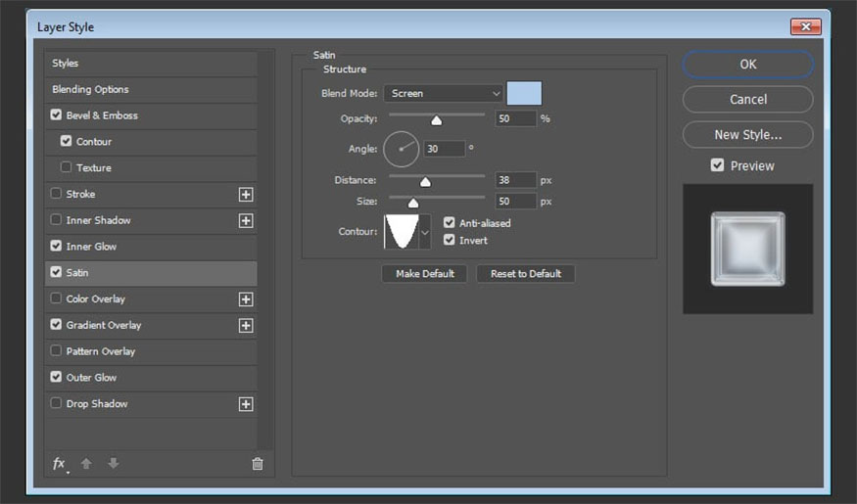Open the Satin color swatch
The width and height of the screenshot is (857, 504).
coord(524,94)
